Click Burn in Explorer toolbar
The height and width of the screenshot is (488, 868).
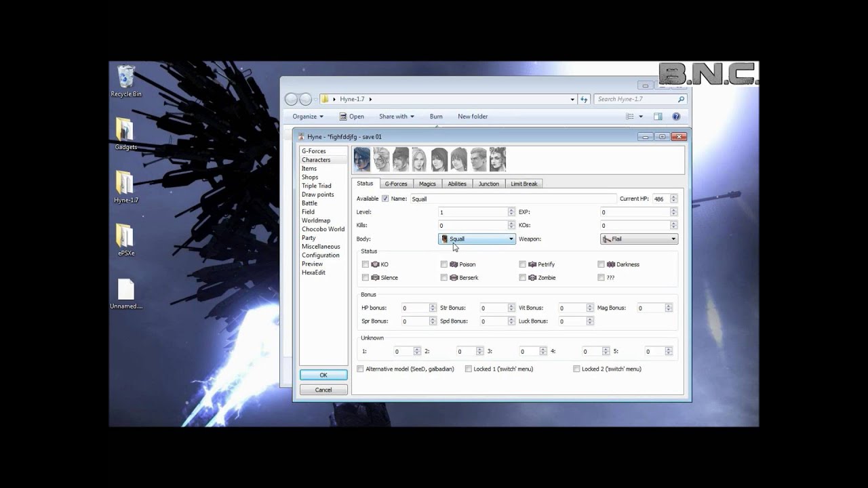point(436,117)
